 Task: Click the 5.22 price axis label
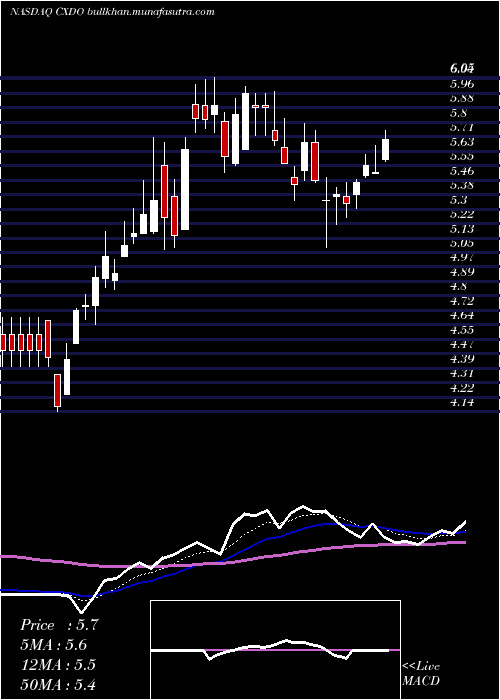[x=462, y=214]
